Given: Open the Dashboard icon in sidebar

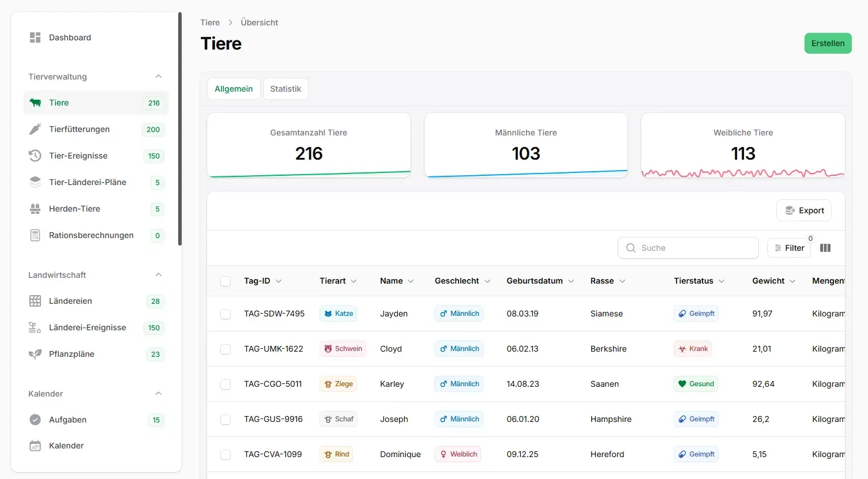Looking at the screenshot, I should pyautogui.click(x=35, y=37).
